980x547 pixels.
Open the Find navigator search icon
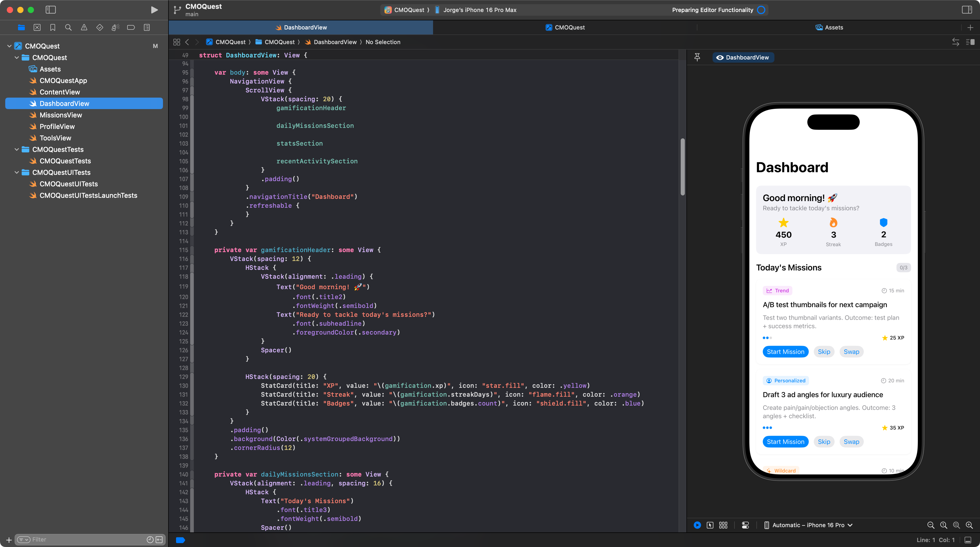68,27
